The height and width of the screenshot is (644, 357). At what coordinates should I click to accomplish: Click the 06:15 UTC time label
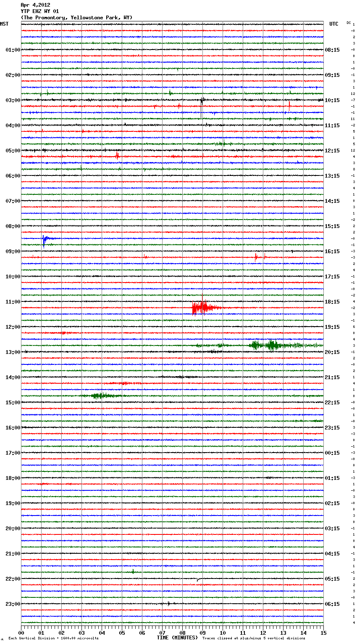click(332, 604)
